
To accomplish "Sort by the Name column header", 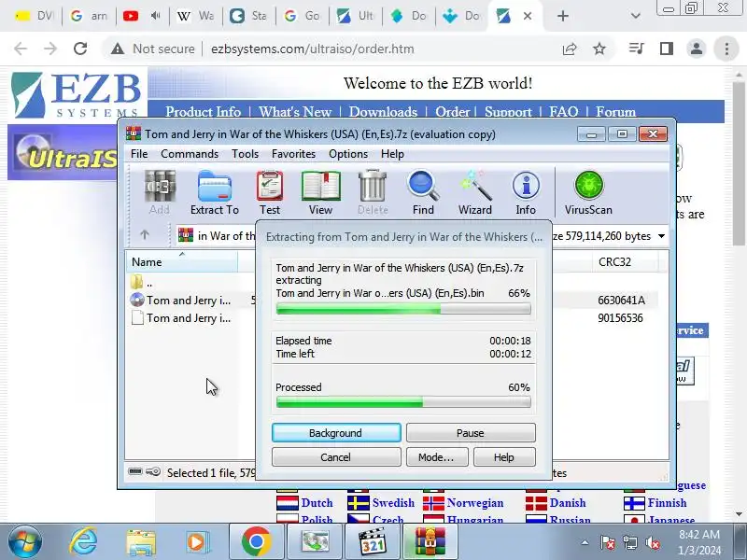I will (181, 262).
